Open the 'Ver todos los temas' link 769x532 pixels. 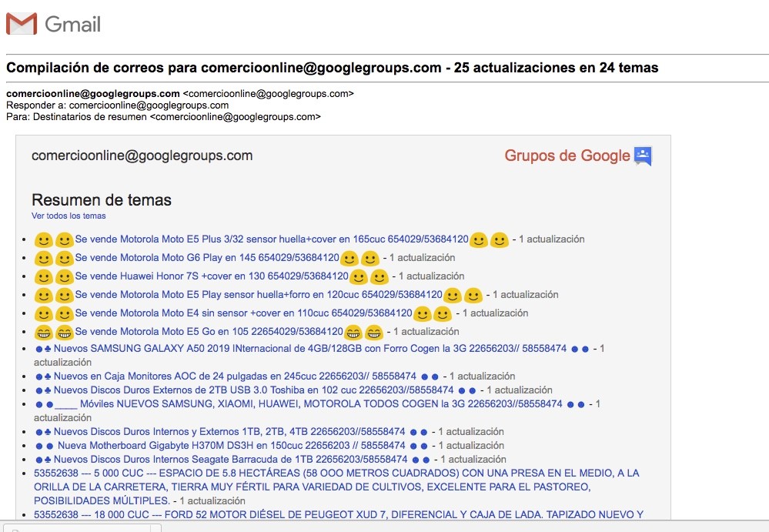69,216
